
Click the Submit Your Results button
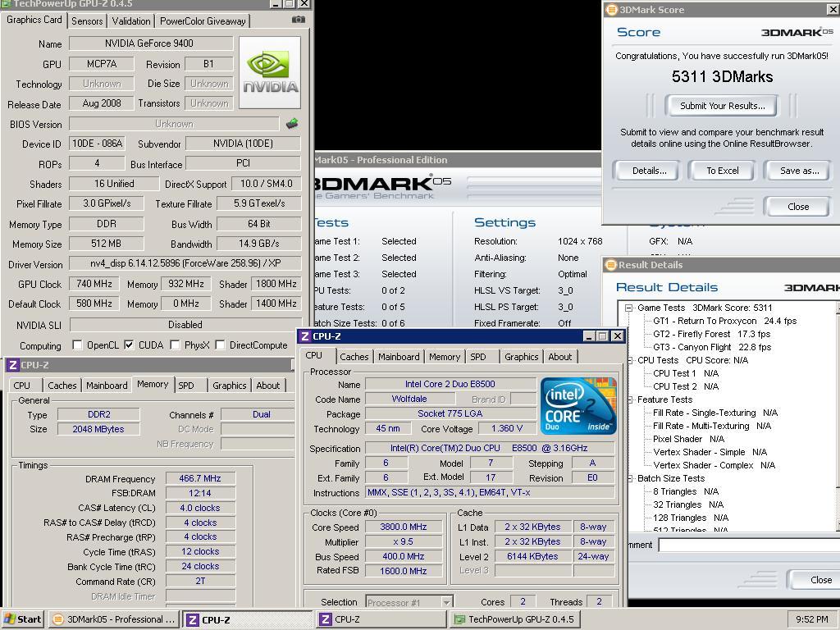(722, 106)
